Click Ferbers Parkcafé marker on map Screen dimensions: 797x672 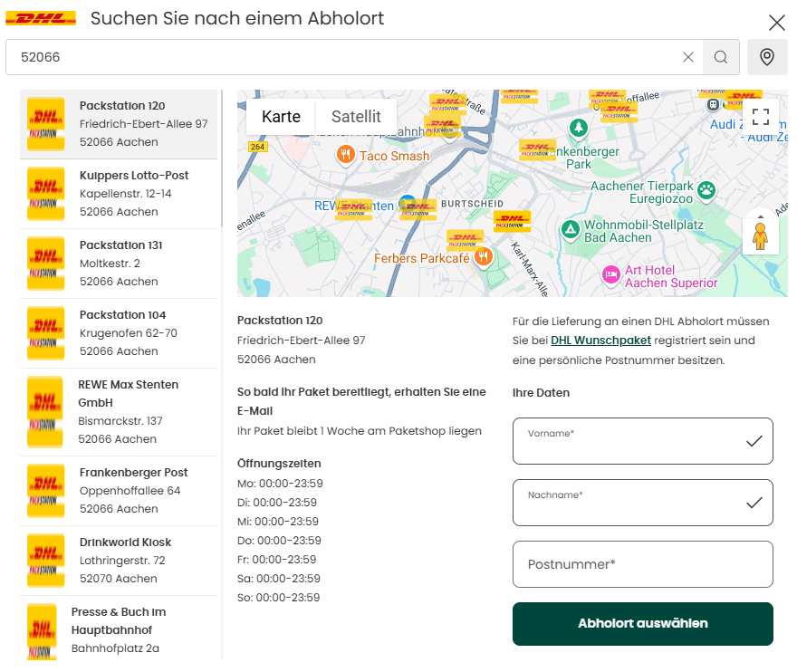point(483,257)
